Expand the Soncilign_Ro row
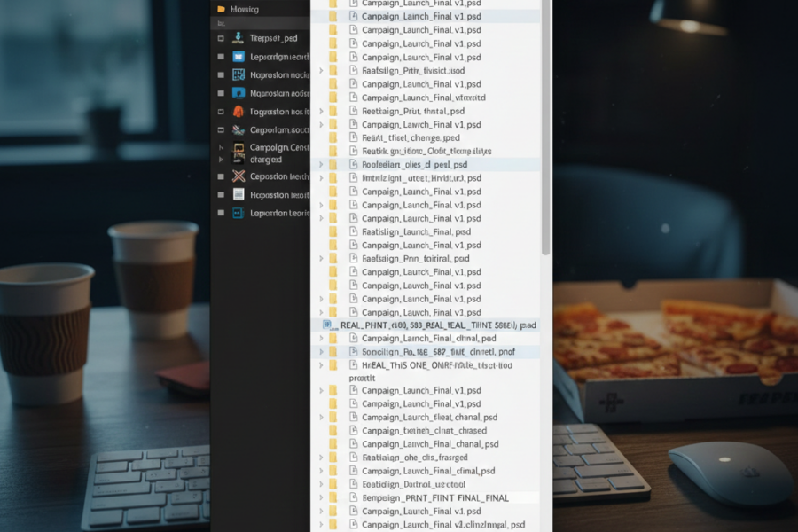Image resolution: width=798 pixels, height=532 pixels. coord(321,351)
